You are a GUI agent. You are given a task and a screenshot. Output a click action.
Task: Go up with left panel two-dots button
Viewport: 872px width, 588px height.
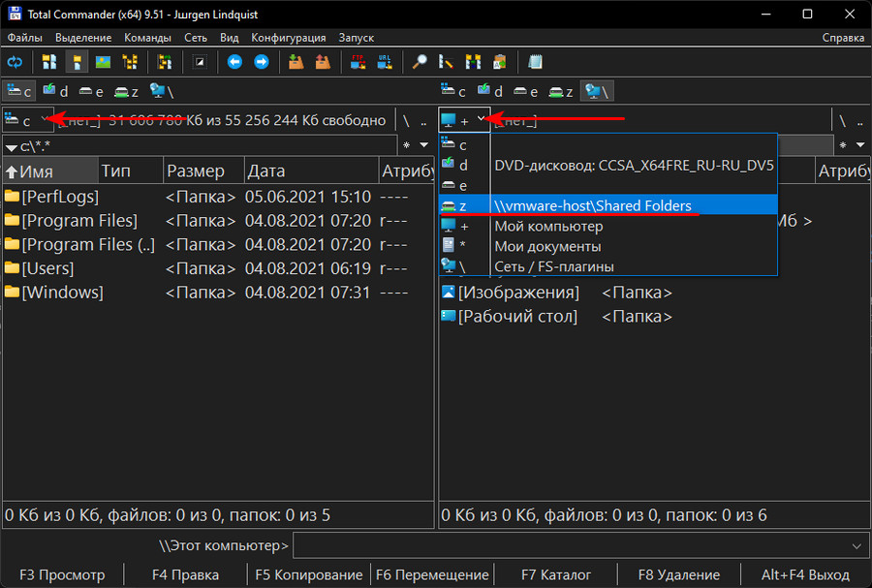tap(423, 120)
